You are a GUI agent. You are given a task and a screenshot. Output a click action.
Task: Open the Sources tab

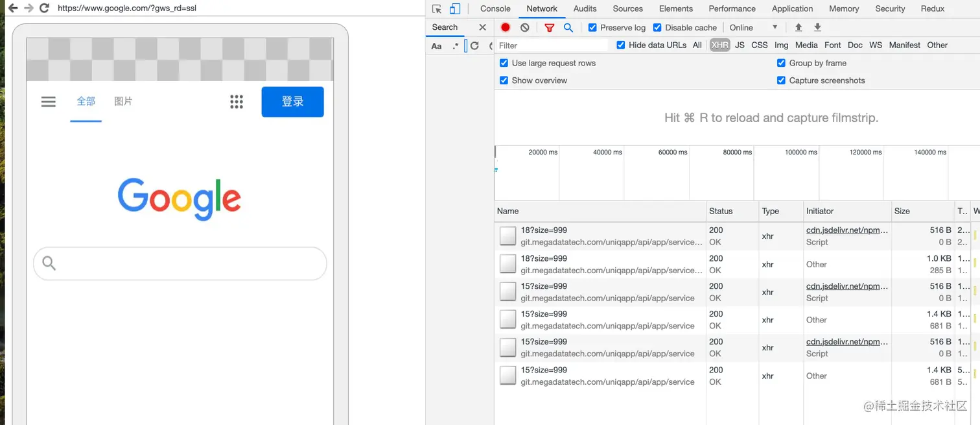628,8
